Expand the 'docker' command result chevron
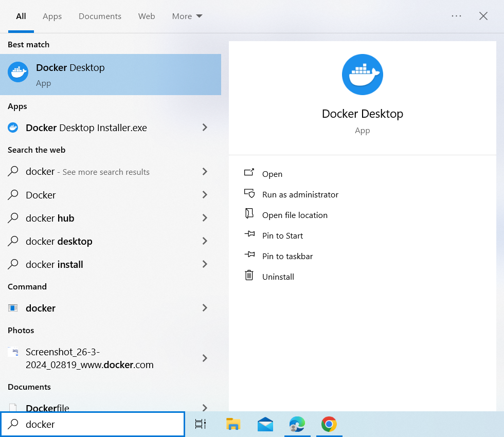Viewport: 504px width, 437px height. [205, 308]
